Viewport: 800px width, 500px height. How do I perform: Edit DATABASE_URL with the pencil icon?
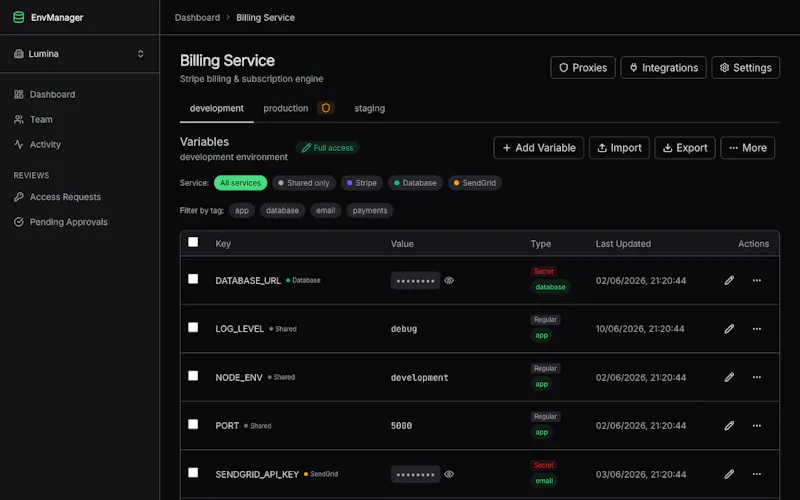click(x=729, y=280)
